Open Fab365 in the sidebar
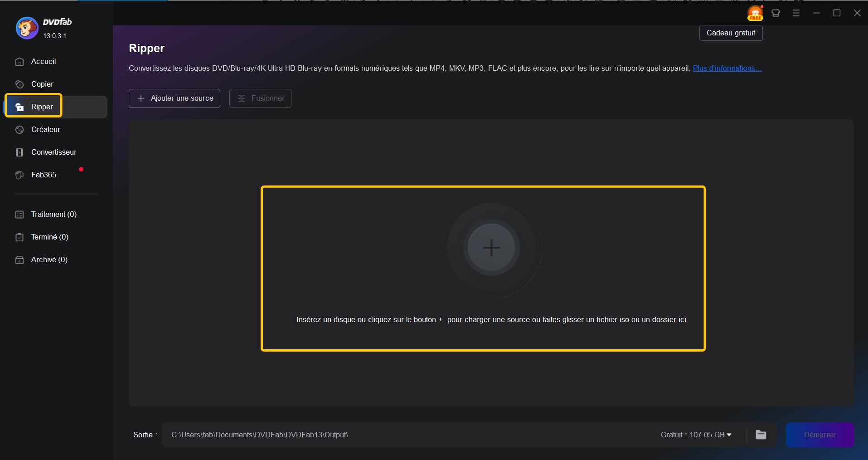 click(44, 175)
